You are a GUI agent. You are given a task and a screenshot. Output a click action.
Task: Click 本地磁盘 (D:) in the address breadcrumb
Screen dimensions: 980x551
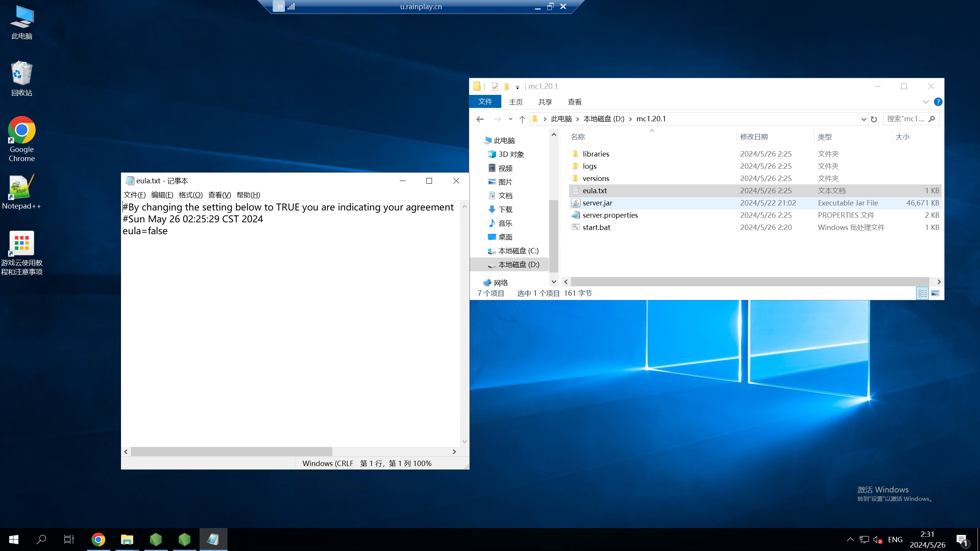(x=604, y=119)
